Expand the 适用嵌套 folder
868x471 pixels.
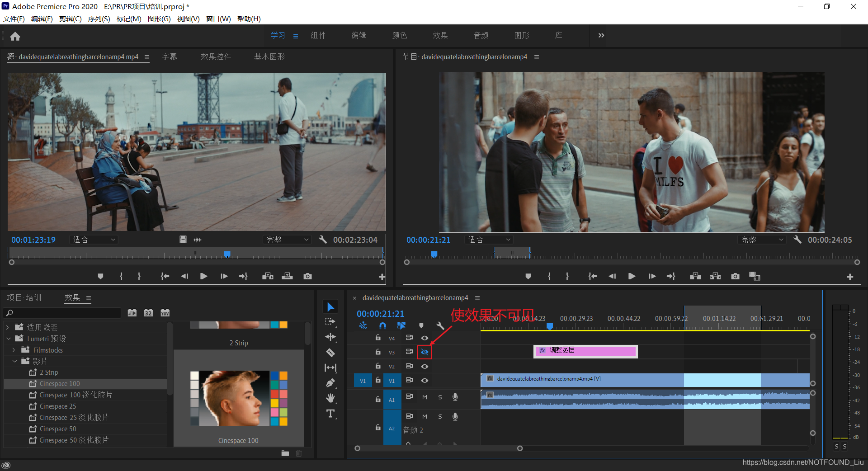click(x=8, y=327)
